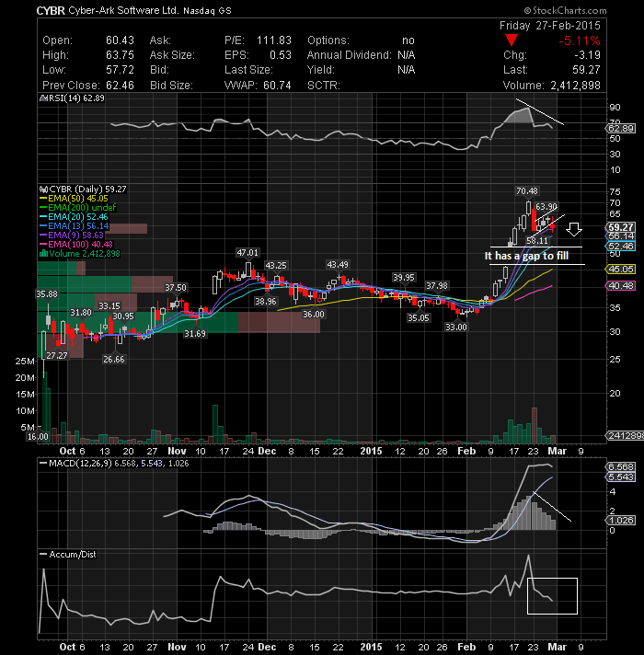This screenshot has width=644, height=655.
Task: Select the -5.11% percent change value
Action: tap(580, 40)
